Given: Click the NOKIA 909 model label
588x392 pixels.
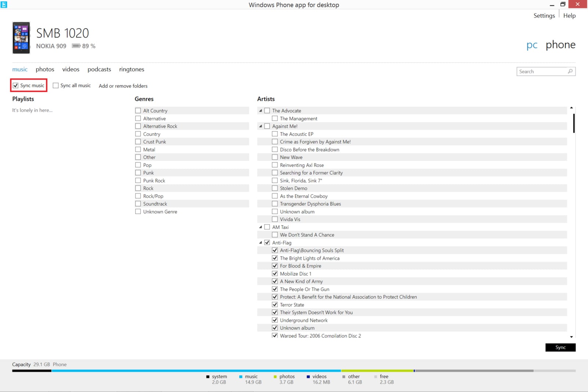Looking at the screenshot, I should 51,46.
